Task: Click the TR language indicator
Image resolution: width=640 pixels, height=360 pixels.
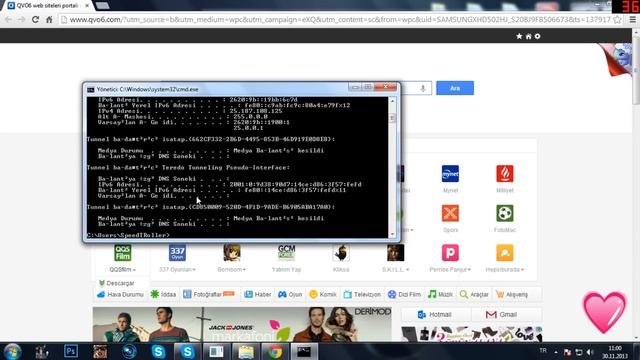Action: [x=543, y=351]
